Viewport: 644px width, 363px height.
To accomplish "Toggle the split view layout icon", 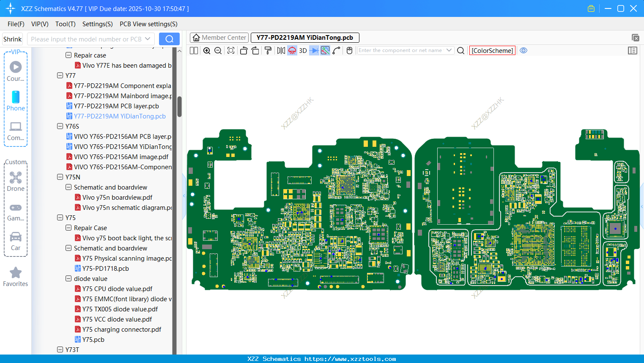I will [194, 51].
